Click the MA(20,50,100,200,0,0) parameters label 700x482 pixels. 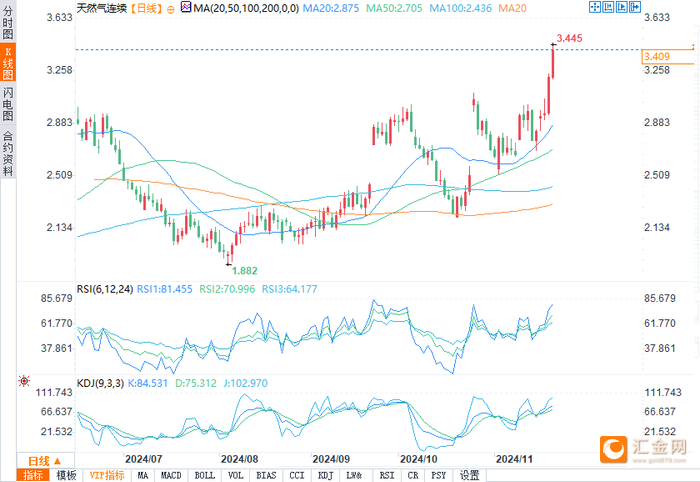(x=246, y=8)
